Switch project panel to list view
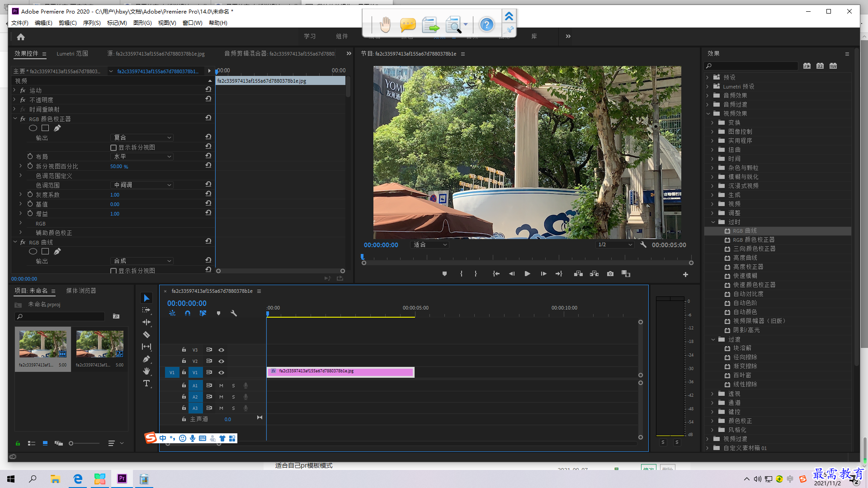The width and height of the screenshot is (868, 488). 32,443
